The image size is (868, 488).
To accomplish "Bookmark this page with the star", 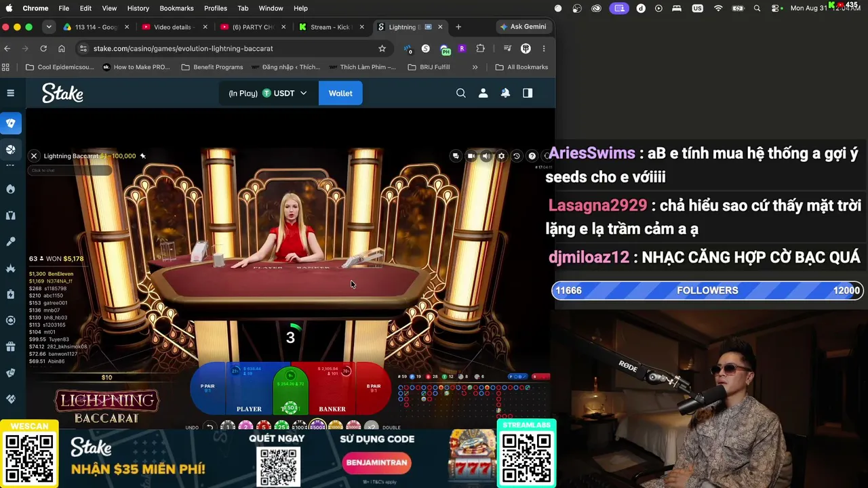I will 382,48.
